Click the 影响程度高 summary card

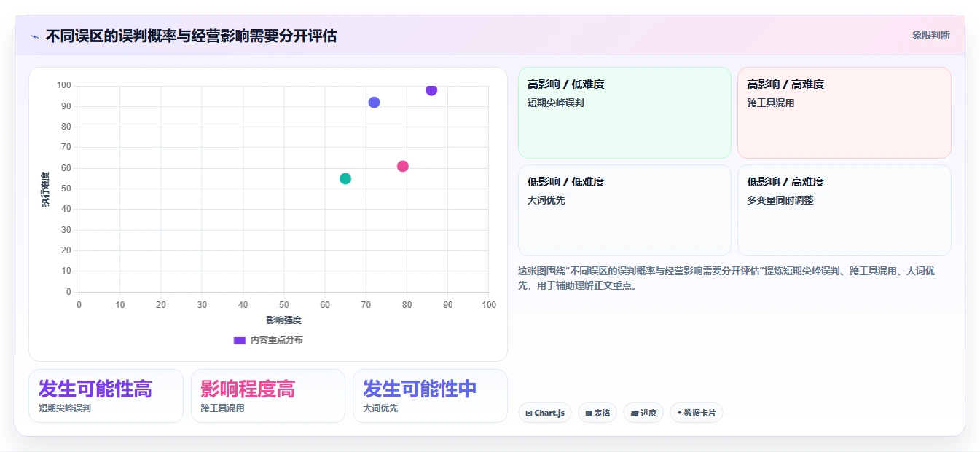coord(268,396)
